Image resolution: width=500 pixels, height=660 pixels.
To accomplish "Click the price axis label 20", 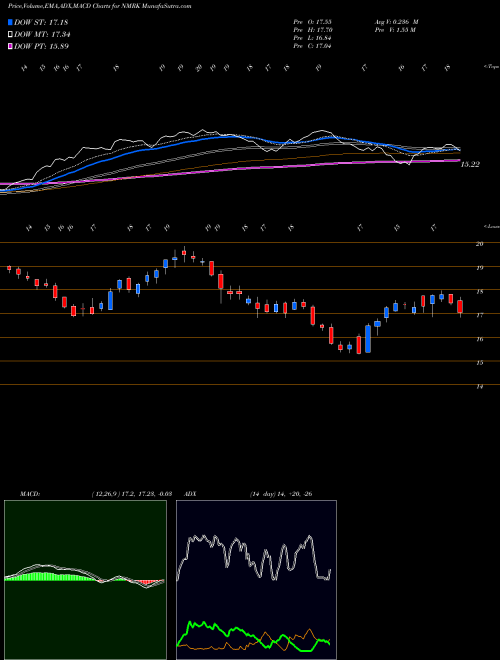I will point(479,244).
